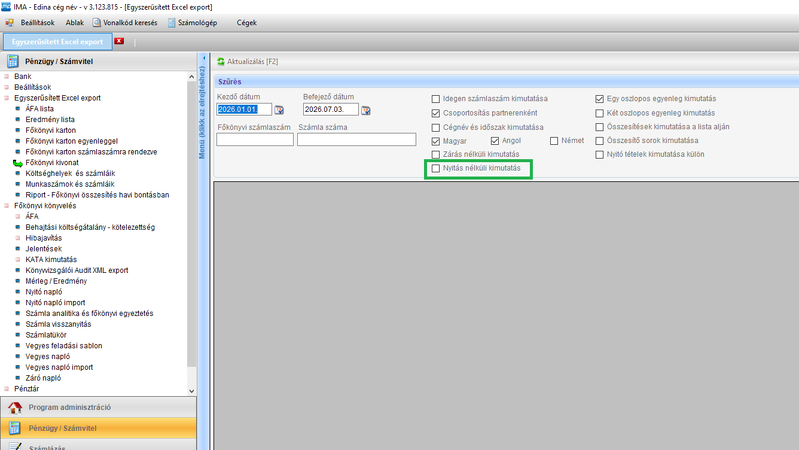
Task: Select Számlatükör in the tree
Action: pos(46,335)
